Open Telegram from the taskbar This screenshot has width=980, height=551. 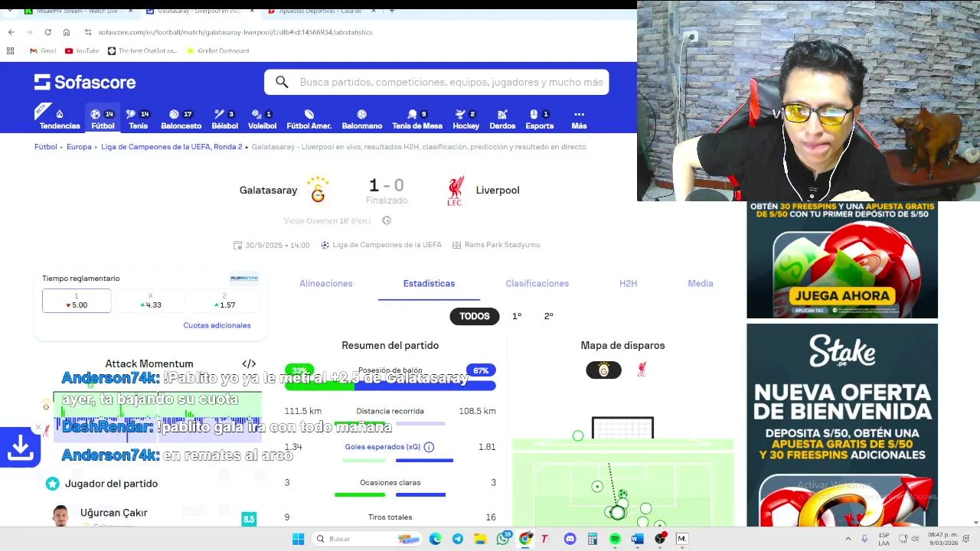coord(457,539)
